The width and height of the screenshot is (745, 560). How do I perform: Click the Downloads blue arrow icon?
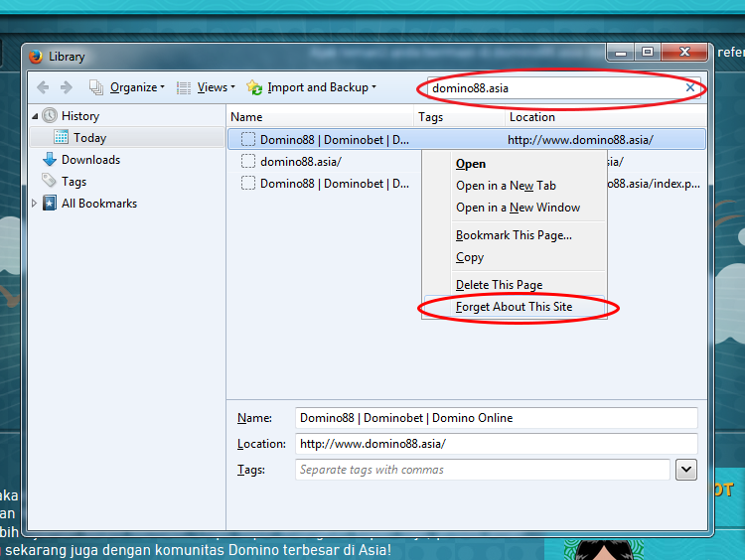(x=50, y=159)
